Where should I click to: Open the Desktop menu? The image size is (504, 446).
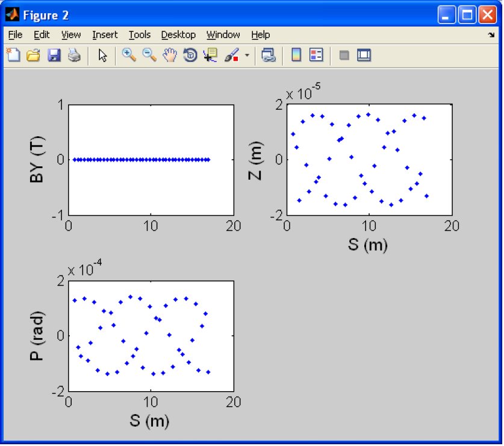(178, 35)
